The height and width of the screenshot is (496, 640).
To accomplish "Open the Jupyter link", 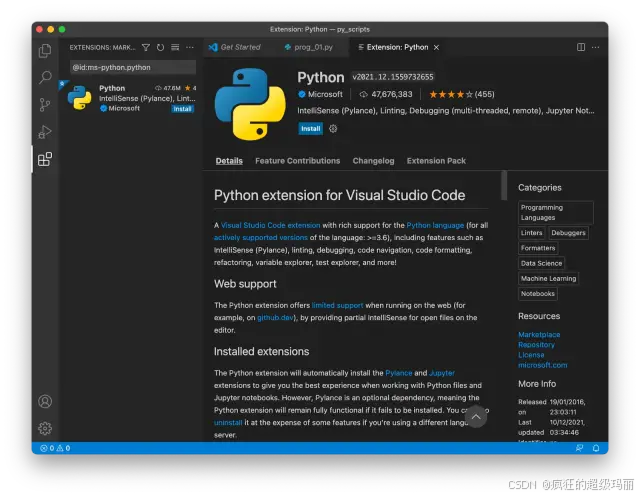I will (x=442, y=373).
